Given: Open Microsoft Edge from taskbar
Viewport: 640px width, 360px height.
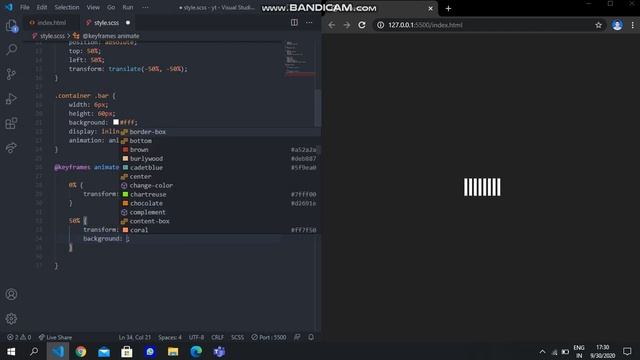Looking at the screenshot, I should point(196,351).
